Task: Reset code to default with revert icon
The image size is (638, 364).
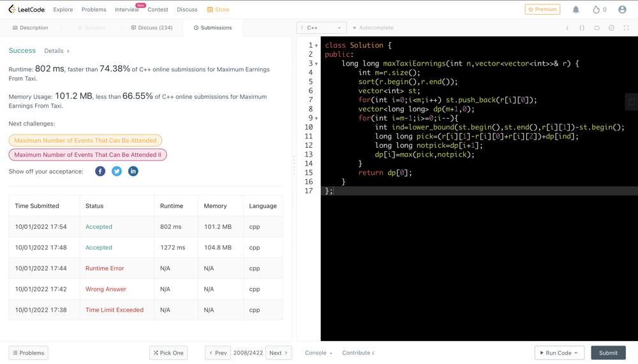Action: point(597,27)
